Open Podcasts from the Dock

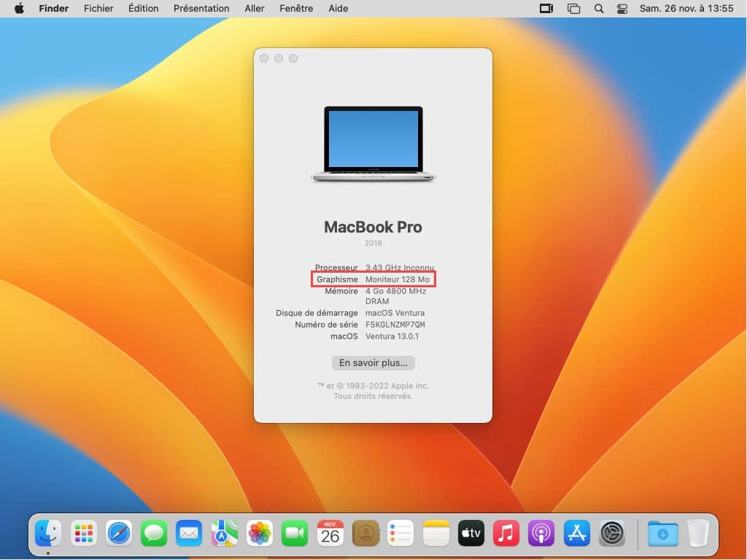tap(542, 533)
